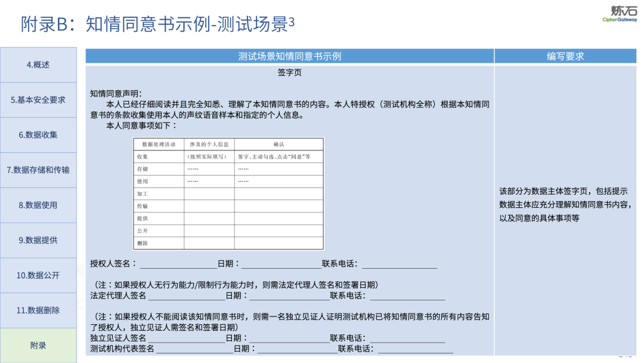Select the highlighted 附录 tab

tap(38, 345)
